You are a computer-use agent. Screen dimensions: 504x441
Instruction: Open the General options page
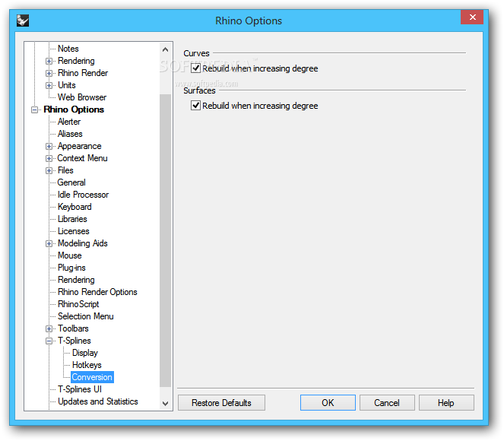click(71, 182)
